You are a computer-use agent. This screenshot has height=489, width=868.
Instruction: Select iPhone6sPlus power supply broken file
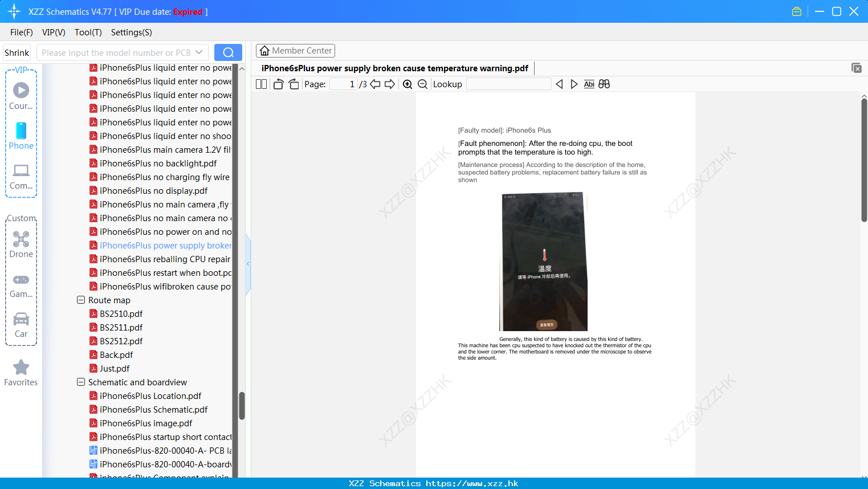click(x=161, y=246)
